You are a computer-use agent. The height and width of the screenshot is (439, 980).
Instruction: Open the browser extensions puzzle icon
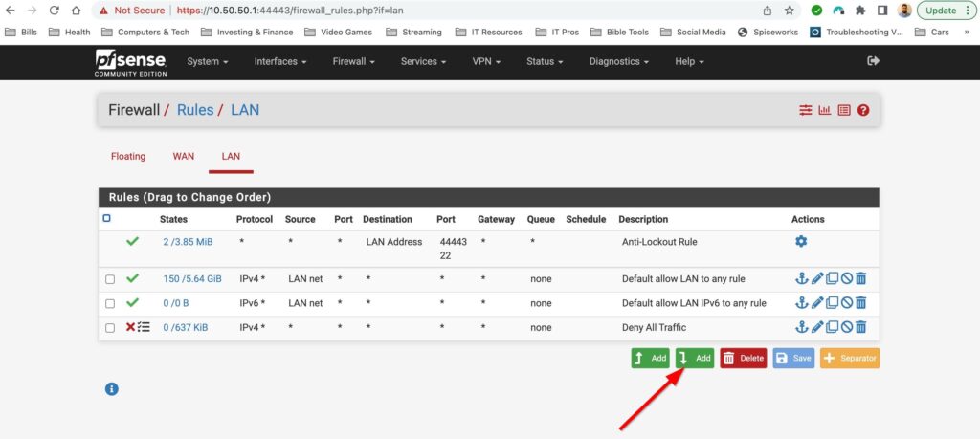point(860,11)
